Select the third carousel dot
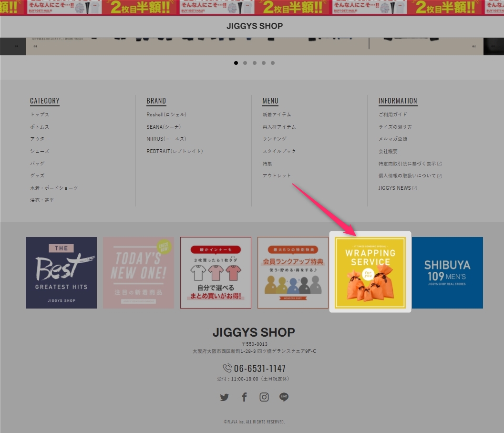This screenshot has height=433, width=504. pos(255,63)
